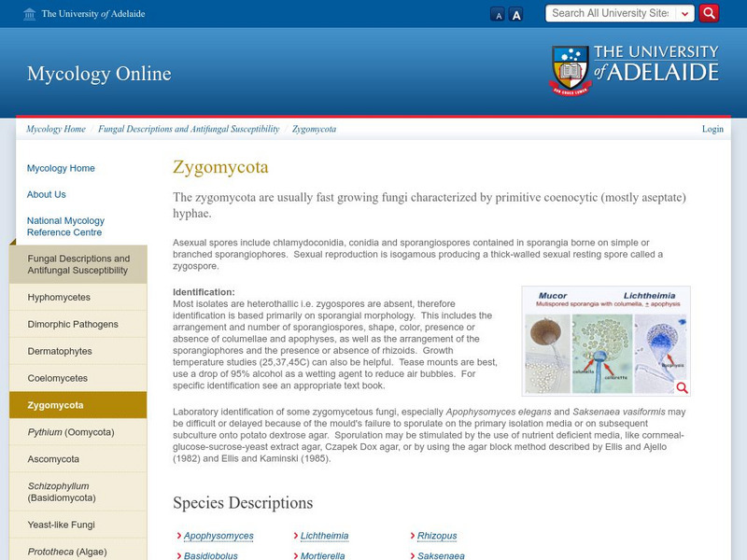This screenshot has height=560, width=747.
Task: Click the red chevron beside Apophysomyces
Action: click(177, 537)
